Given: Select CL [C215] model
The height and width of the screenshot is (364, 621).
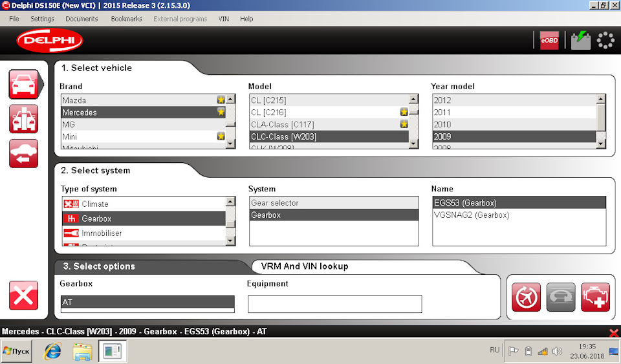Looking at the screenshot, I should pos(329,100).
